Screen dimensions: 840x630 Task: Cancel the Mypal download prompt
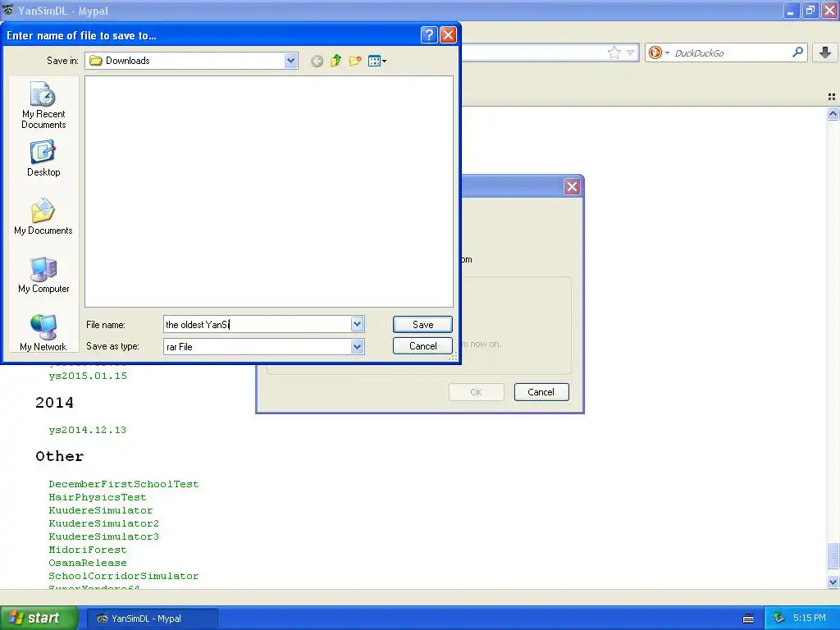pos(541,392)
